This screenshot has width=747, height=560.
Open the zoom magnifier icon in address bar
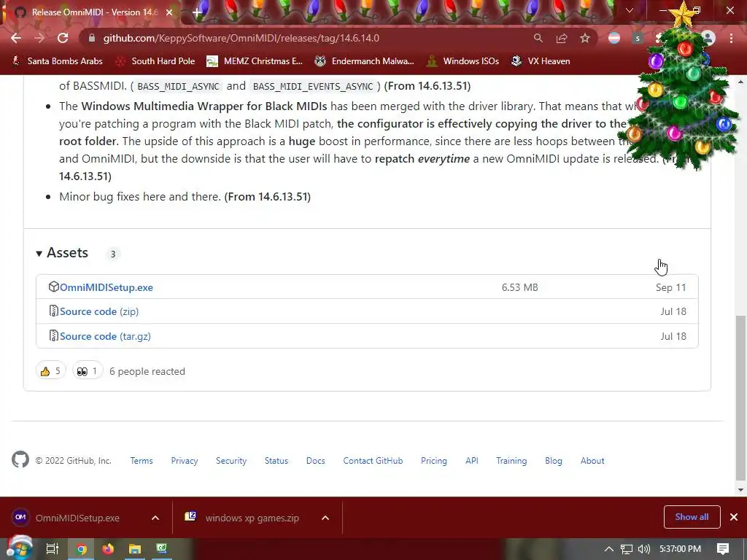(x=538, y=38)
